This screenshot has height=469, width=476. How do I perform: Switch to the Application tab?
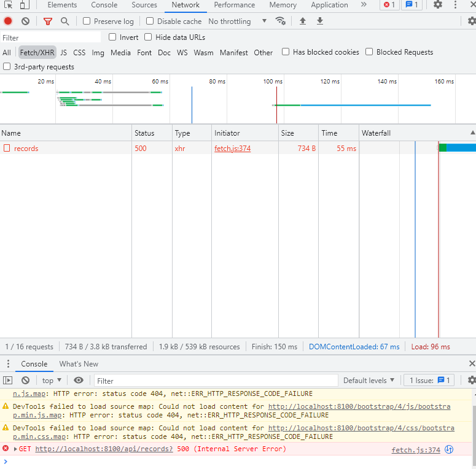[329, 5]
